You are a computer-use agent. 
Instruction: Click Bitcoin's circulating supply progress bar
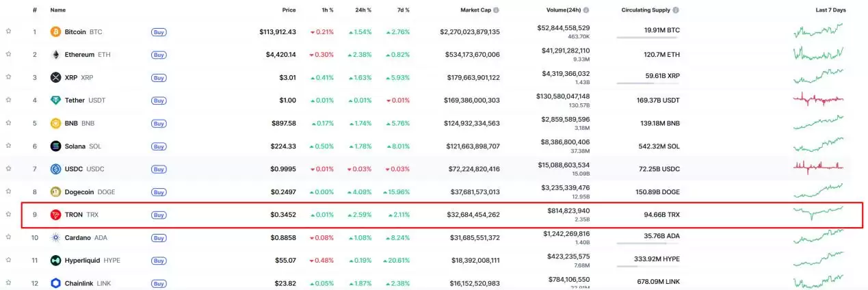click(647, 38)
